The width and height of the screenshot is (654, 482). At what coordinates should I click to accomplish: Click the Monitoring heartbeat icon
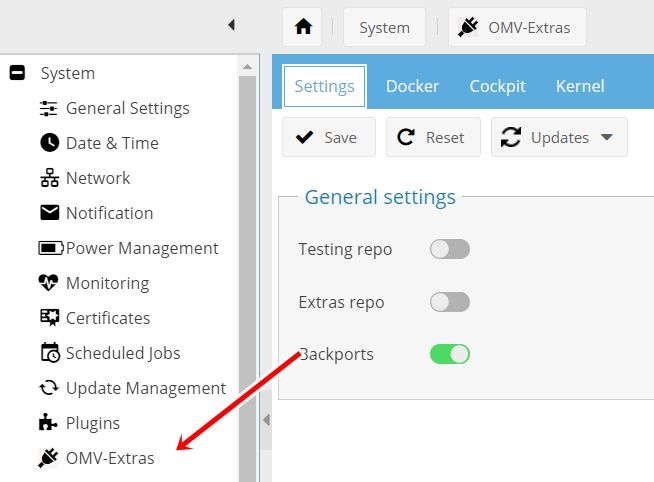point(48,283)
